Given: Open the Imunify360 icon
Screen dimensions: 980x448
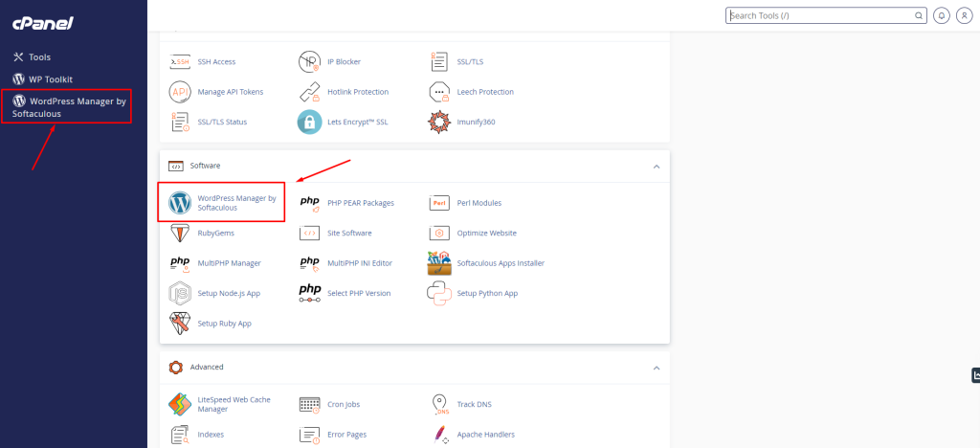Looking at the screenshot, I should coord(439,122).
